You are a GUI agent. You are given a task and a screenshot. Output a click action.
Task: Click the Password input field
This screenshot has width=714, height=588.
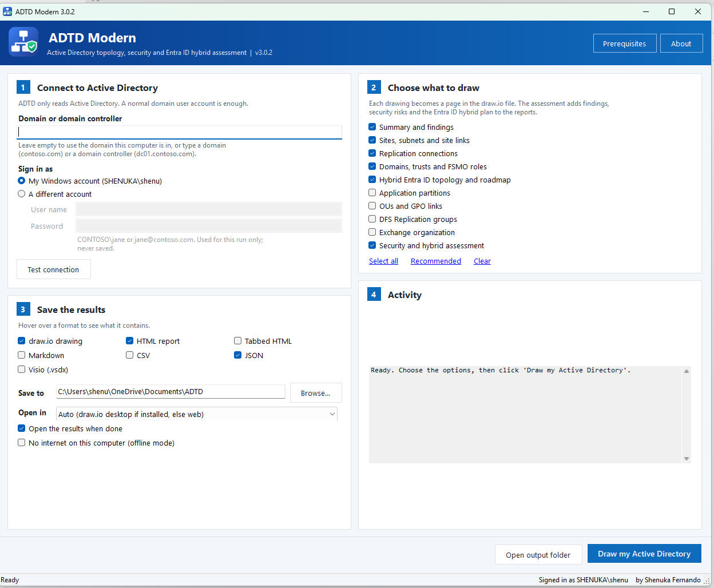[x=209, y=226]
